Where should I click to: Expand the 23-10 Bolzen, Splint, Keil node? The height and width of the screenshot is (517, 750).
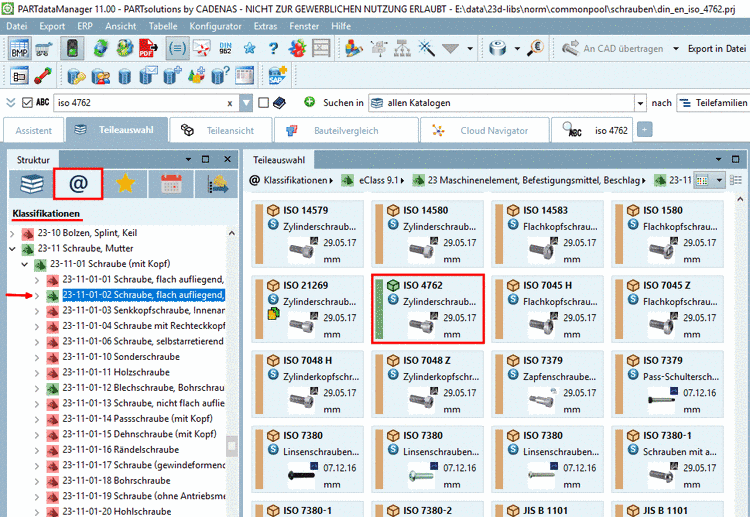pyautogui.click(x=13, y=233)
